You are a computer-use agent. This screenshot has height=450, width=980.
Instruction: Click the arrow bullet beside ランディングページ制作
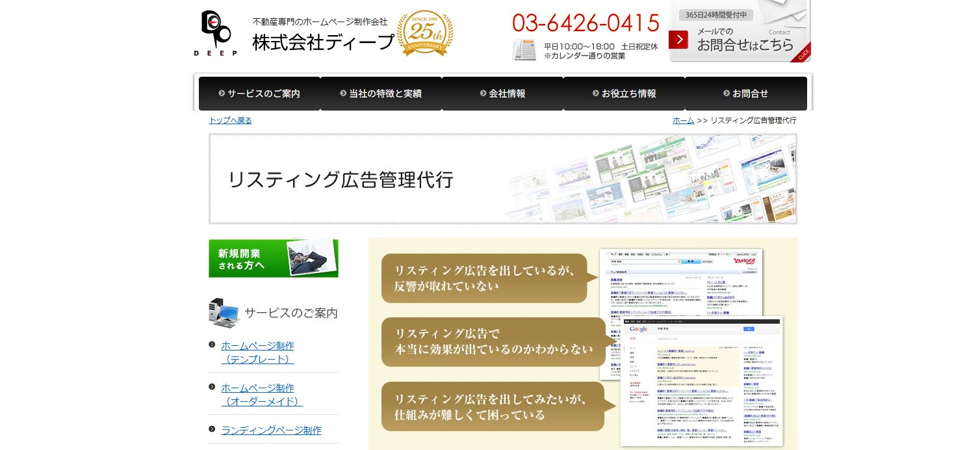(x=213, y=429)
